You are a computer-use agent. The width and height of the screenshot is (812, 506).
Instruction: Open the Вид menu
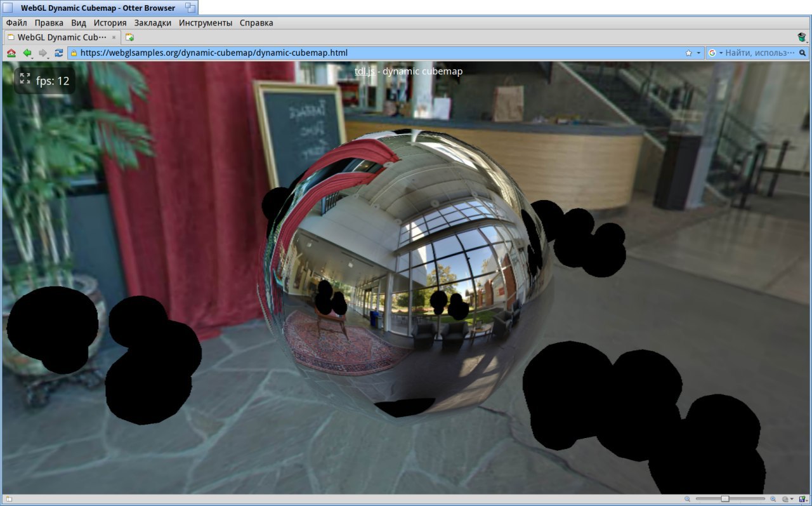(79, 23)
